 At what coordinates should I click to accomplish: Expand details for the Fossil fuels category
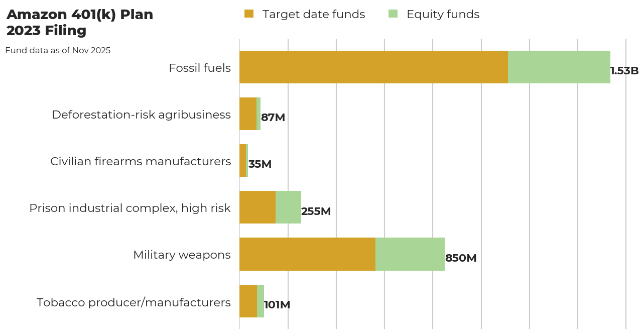tap(200, 67)
